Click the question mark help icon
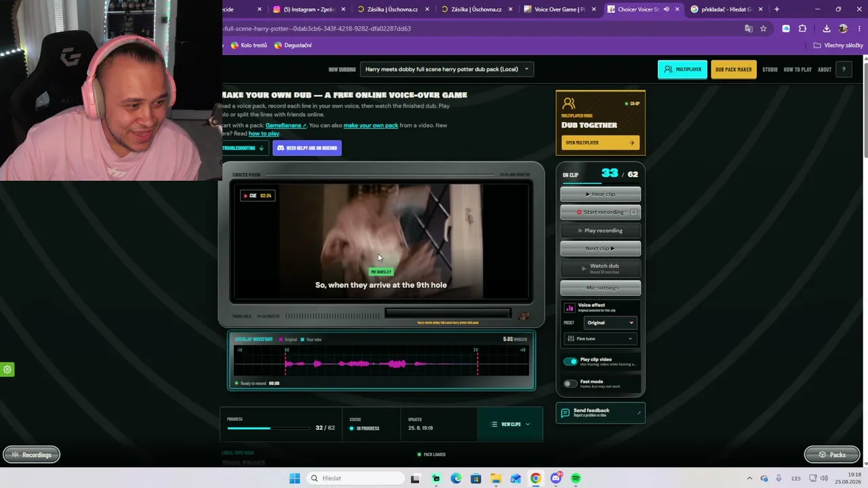This screenshot has width=868, height=488. tap(844, 69)
